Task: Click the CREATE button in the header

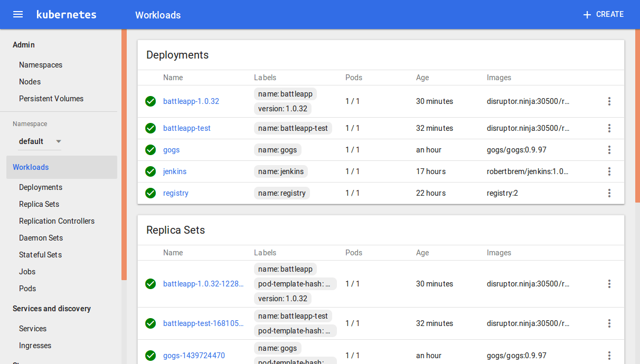Action: click(603, 14)
